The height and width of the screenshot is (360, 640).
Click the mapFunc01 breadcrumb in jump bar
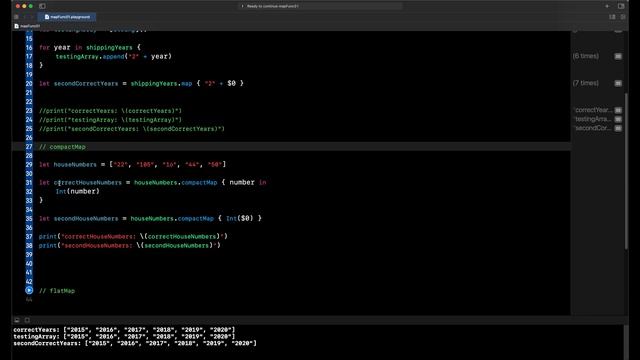click(27, 26)
